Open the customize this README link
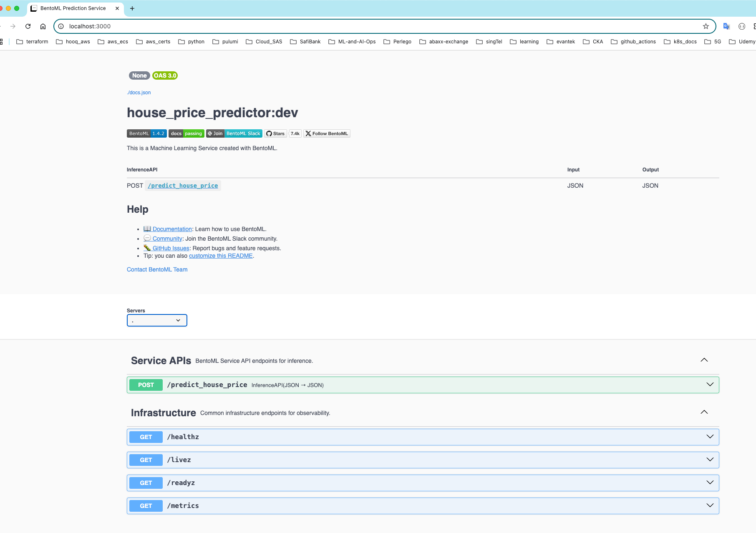This screenshot has height=533, width=756. point(221,256)
